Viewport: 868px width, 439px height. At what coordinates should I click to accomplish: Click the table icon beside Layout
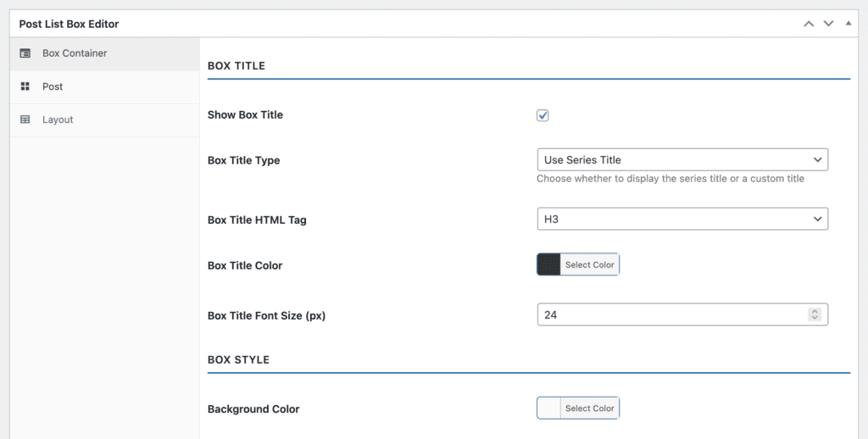[25, 119]
